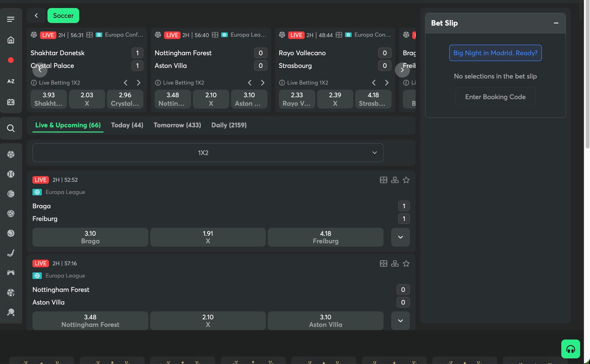Switch to Live & Upcoming (66) tab
The height and width of the screenshot is (364, 590).
coord(68,125)
